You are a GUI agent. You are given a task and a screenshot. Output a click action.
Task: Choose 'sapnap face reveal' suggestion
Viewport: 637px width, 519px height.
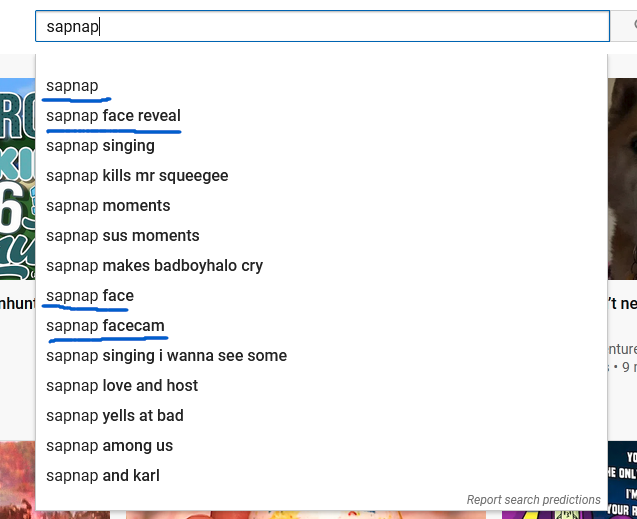tap(321, 116)
